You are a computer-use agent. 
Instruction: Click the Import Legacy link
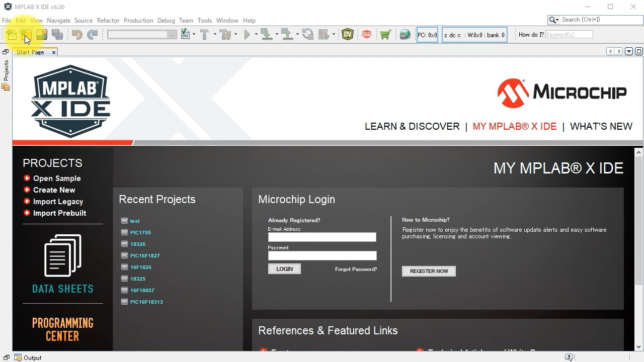(x=58, y=202)
